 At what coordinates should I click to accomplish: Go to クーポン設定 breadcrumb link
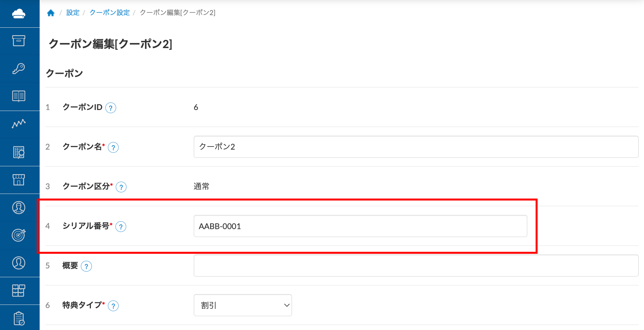(x=109, y=13)
